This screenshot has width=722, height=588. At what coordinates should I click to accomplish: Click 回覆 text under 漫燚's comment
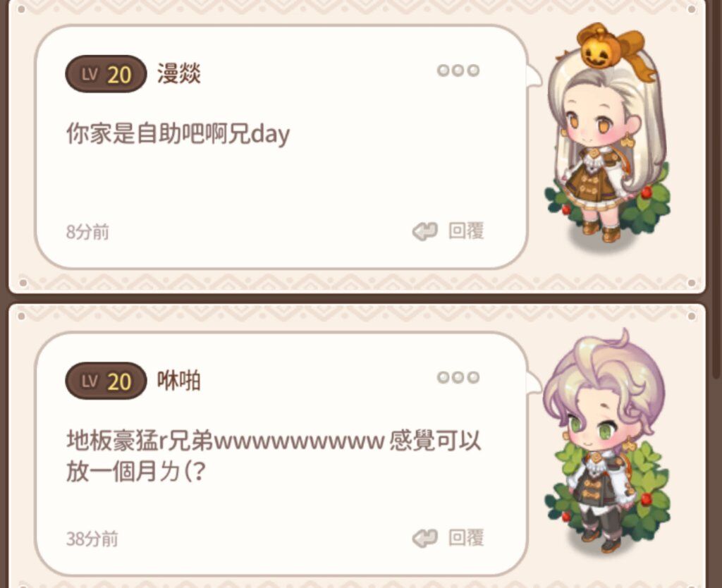(466, 231)
